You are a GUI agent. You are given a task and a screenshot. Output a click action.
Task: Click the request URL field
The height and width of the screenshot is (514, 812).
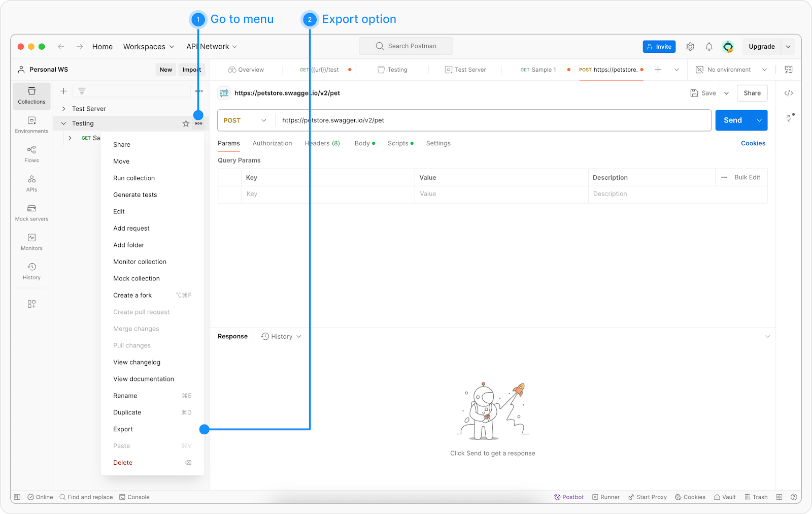[492, 120]
